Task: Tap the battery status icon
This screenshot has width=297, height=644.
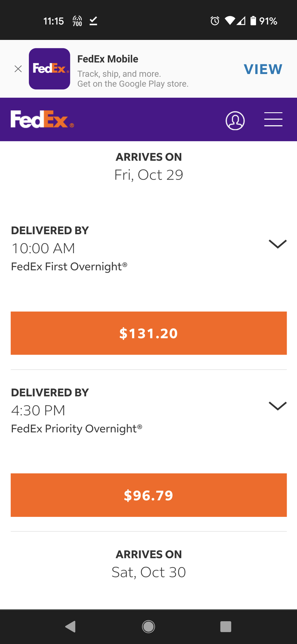Action: 253,21
